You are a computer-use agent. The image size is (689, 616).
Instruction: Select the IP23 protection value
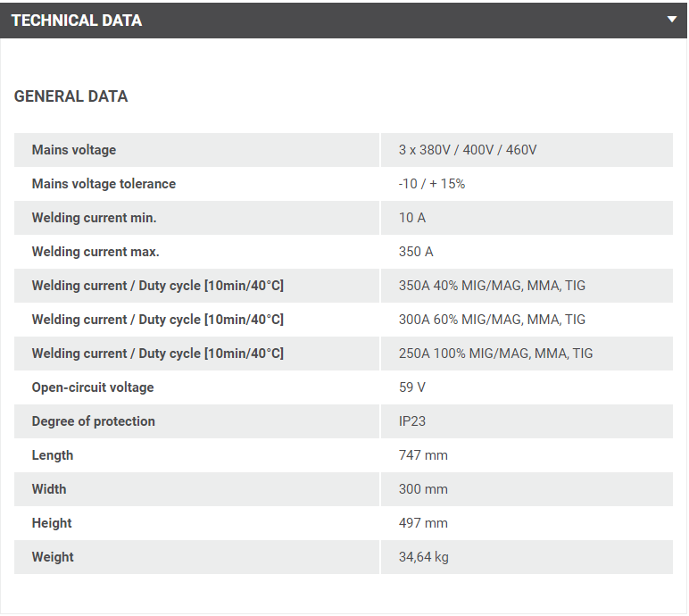pyautogui.click(x=412, y=421)
